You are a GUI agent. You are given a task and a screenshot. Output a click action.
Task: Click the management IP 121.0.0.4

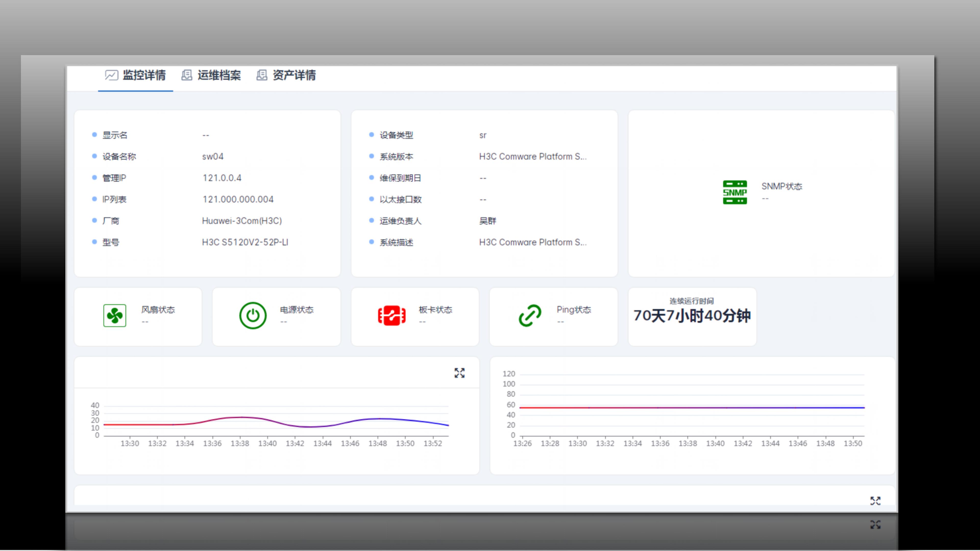223,178
